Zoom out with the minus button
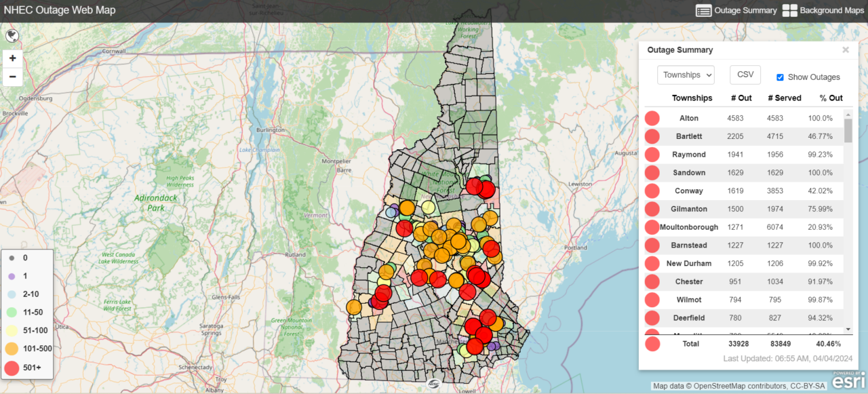This screenshot has width=868, height=394. [x=12, y=77]
